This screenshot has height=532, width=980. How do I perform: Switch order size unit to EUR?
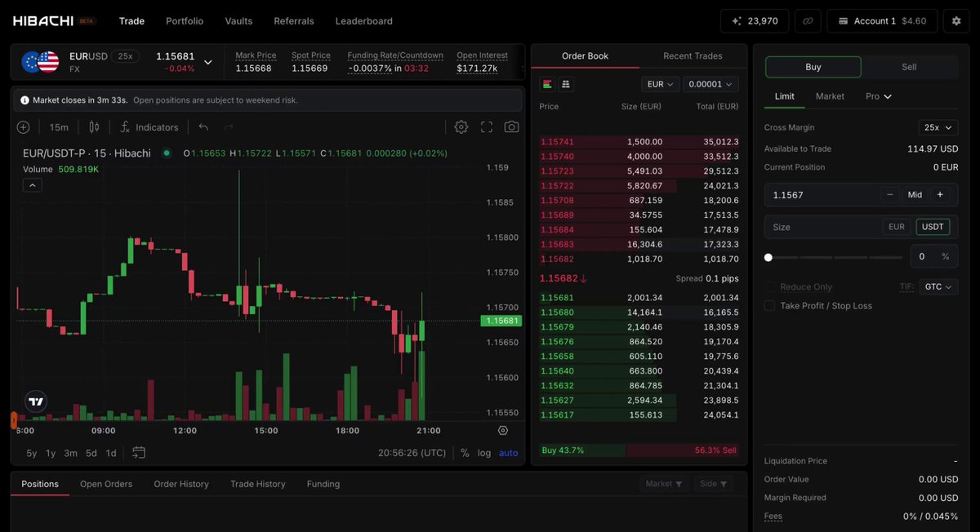tap(897, 227)
